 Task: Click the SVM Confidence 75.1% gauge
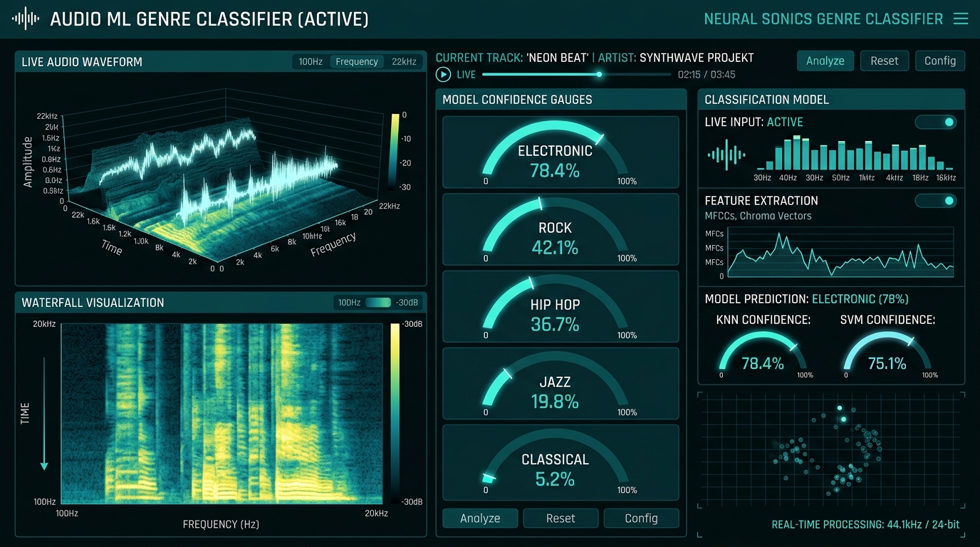[x=887, y=356]
